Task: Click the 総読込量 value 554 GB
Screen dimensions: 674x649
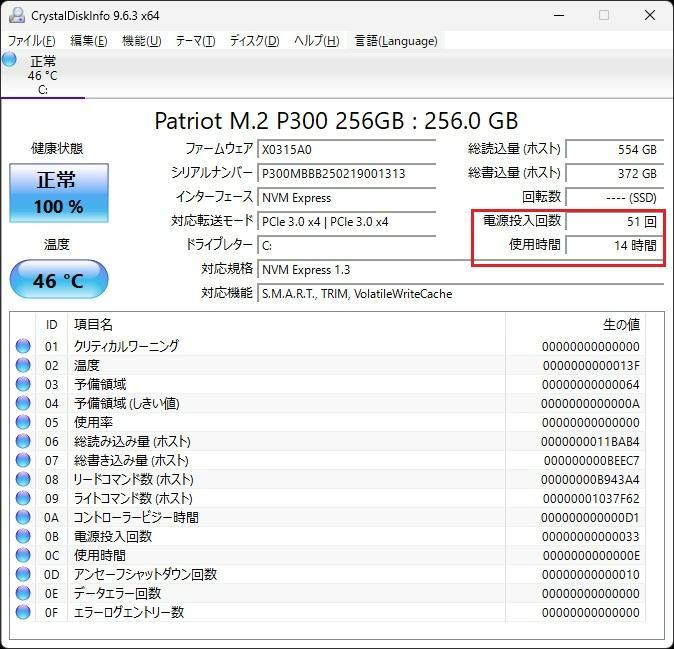Action: point(615,149)
